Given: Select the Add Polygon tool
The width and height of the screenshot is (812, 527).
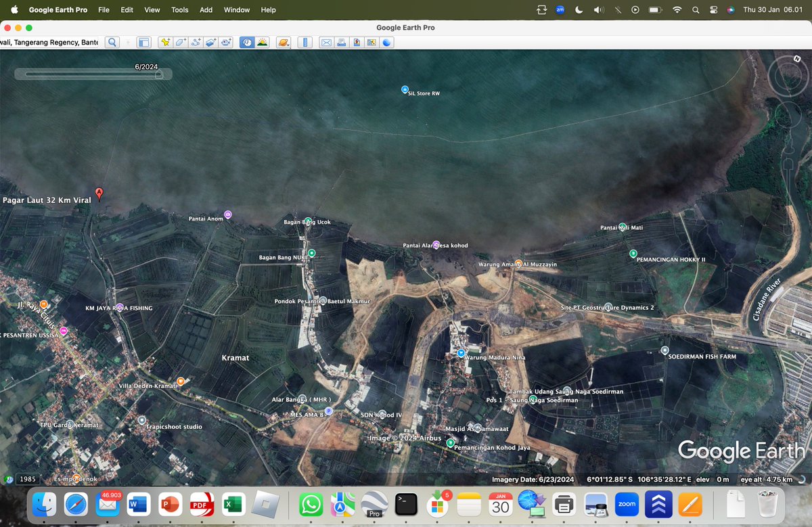Looking at the screenshot, I should point(180,42).
